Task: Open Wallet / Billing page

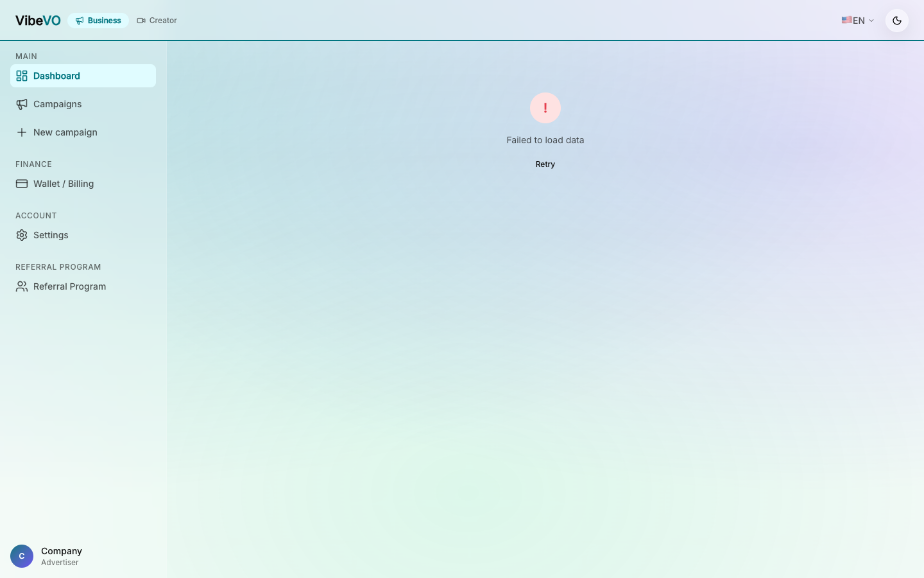Action: [83, 184]
